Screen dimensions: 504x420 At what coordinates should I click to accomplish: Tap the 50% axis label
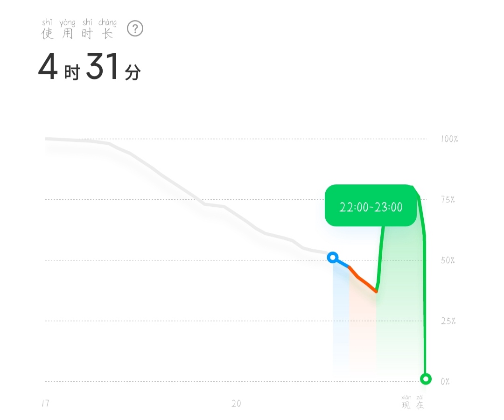click(x=448, y=260)
